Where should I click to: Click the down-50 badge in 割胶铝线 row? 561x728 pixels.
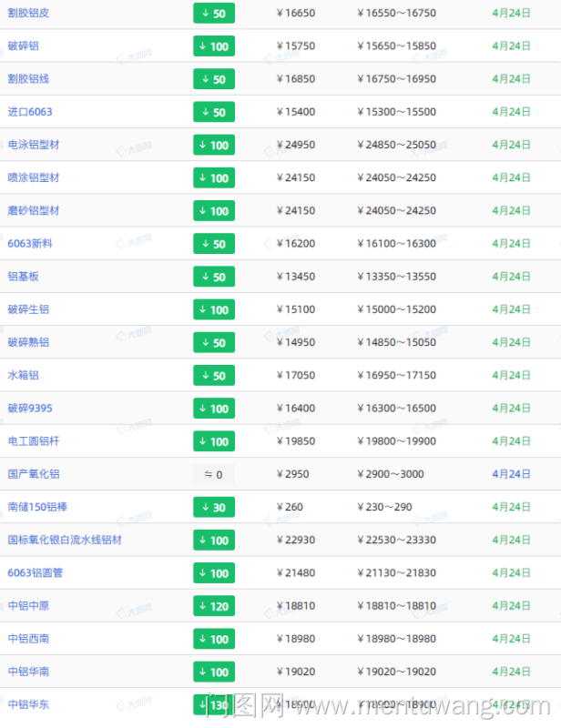click(214, 79)
